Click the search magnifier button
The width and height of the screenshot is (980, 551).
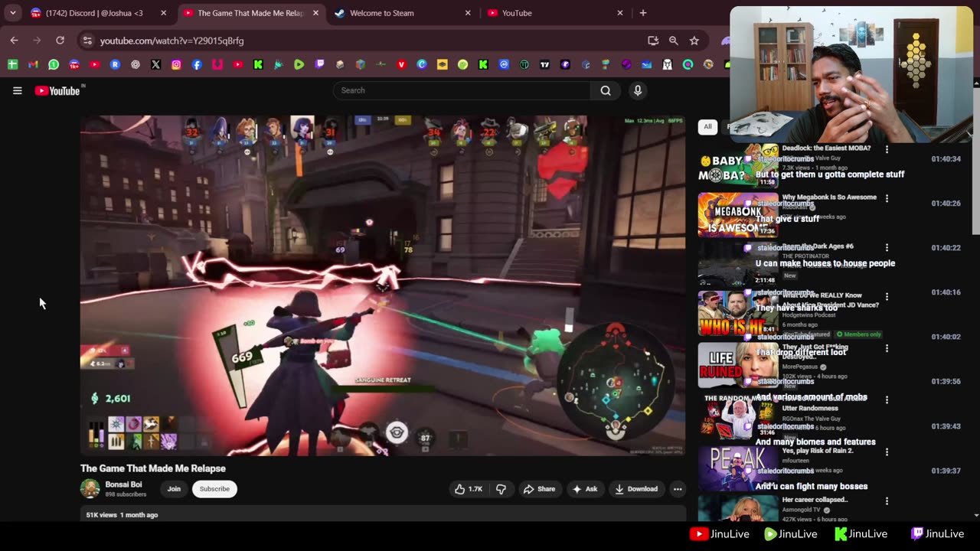click(606, 90)
